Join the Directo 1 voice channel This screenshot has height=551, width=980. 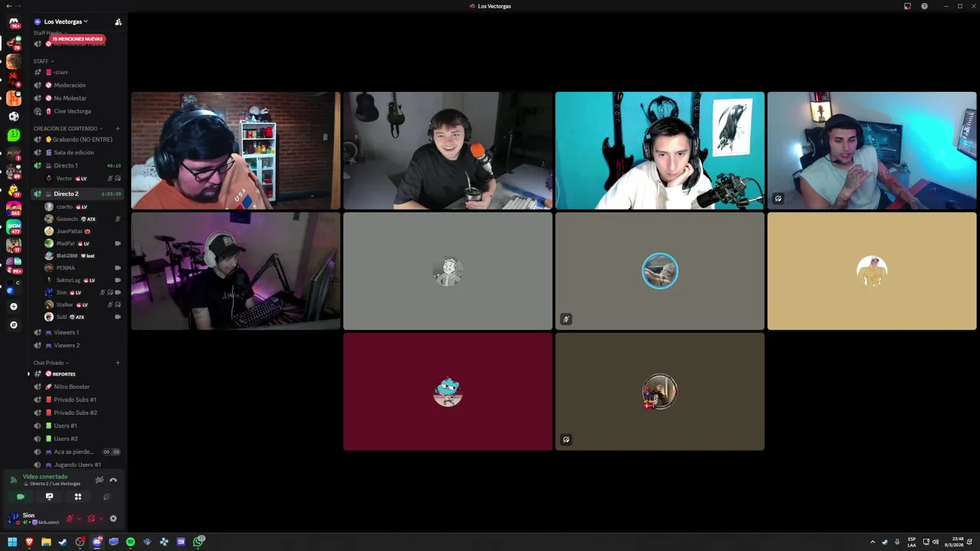pos(77,165)
